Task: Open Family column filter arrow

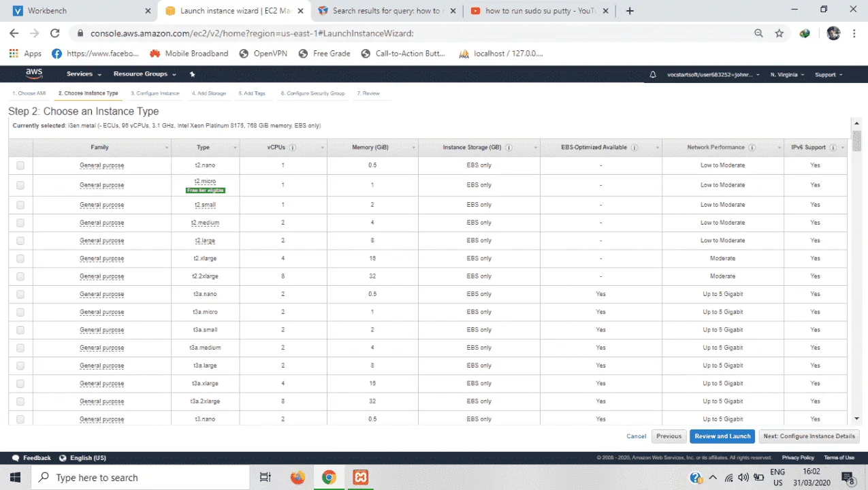Action: (x=166, y=148)
